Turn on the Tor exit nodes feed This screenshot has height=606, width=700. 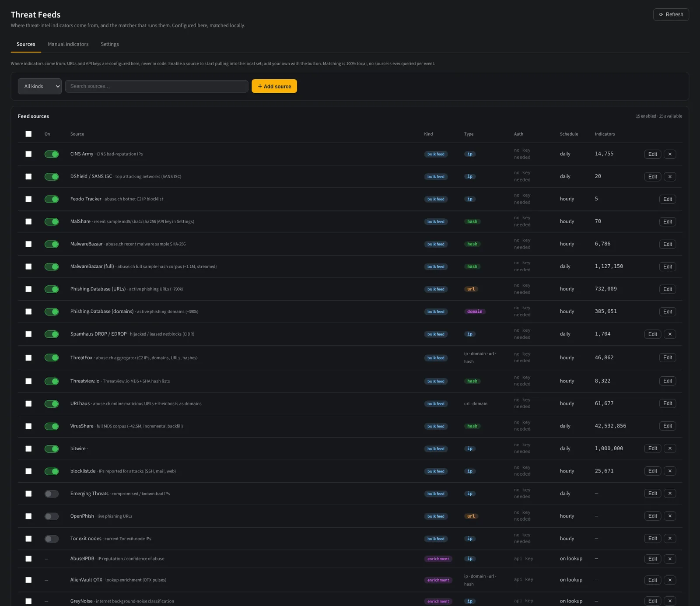(52, 539)
